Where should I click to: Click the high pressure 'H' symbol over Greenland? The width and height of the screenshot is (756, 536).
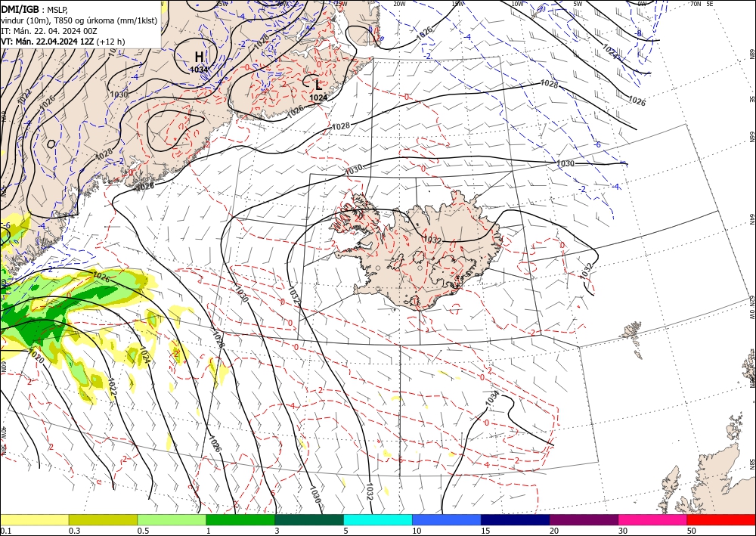click(199, 57)
